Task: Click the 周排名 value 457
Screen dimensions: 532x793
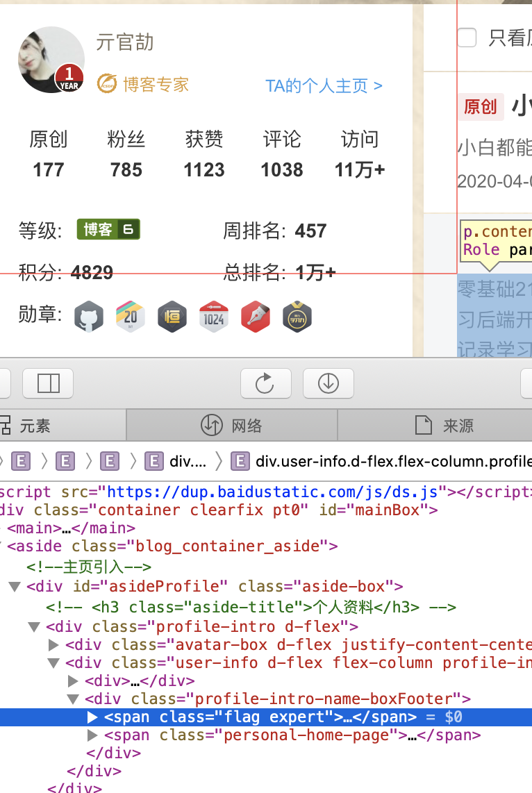Action: point(310,231)
